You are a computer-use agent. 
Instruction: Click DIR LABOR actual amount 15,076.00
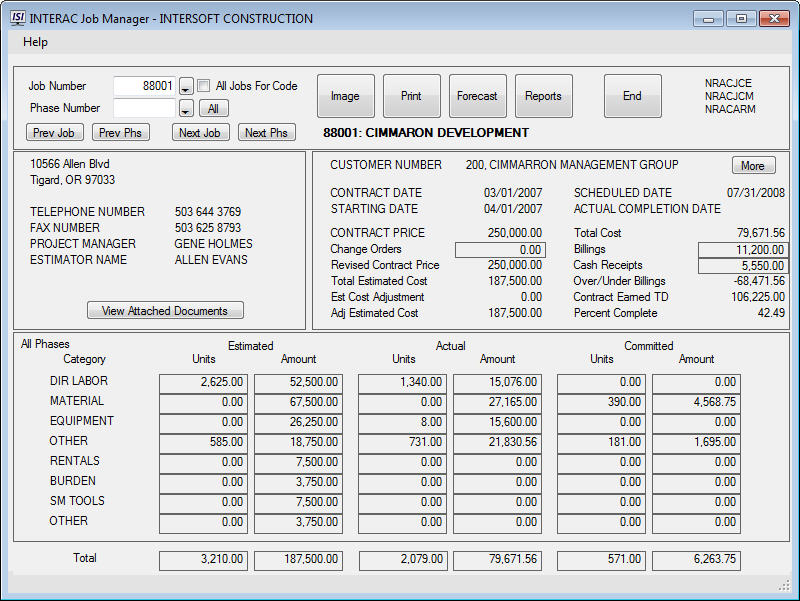tap(497, 383)
